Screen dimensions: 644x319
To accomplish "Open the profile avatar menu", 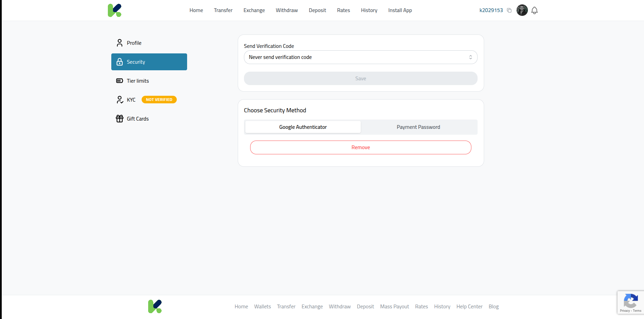I will click(x=522, y=10).
